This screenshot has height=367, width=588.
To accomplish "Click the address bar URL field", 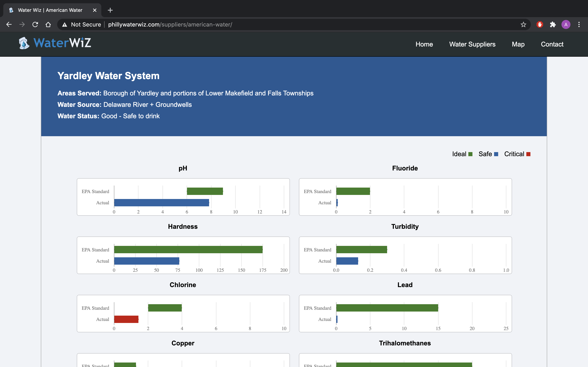I will coord(292,24).
